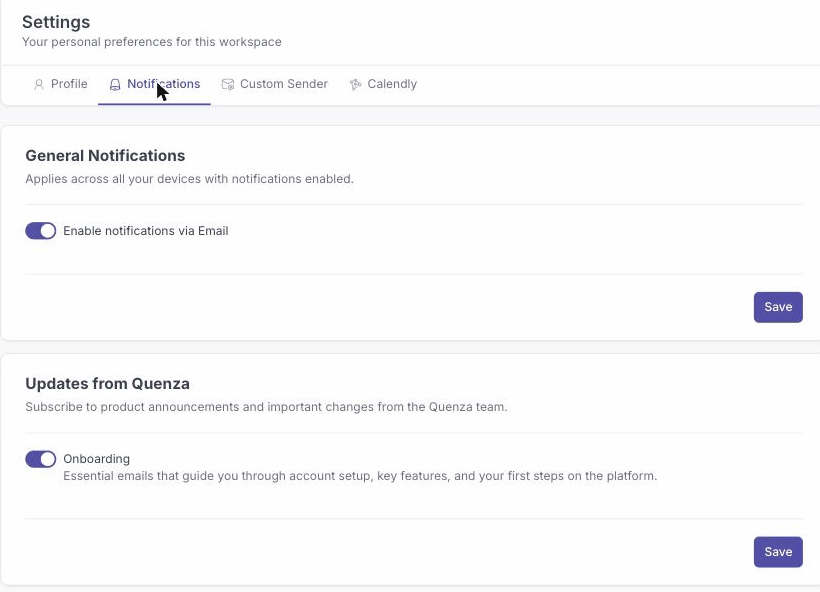Save the Updates from Quenza settings
This screenshot has width=820, height=592.
(778, 552)
